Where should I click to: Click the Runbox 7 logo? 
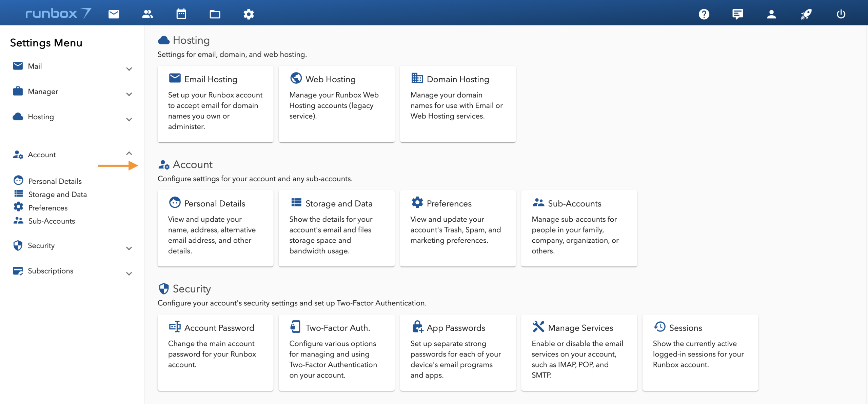click(x=58, y=14)
